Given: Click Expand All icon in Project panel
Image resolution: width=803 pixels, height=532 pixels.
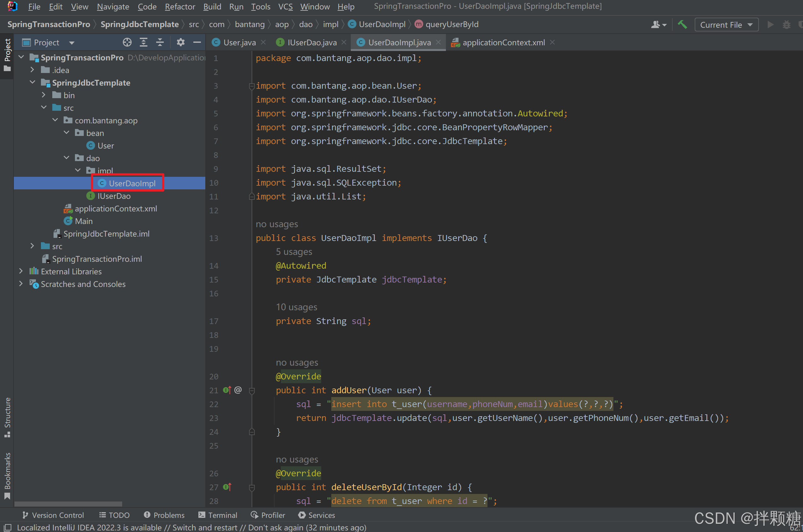Looking at the screenshot, I should click(144, 42).
